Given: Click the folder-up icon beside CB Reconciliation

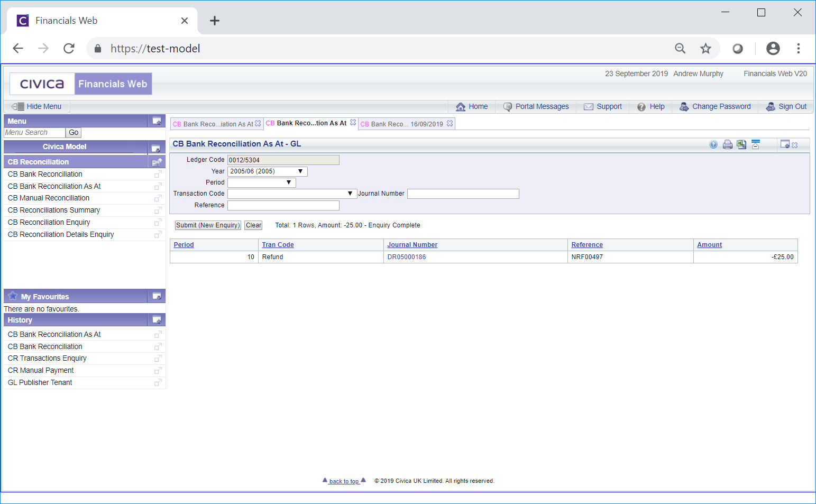Looking at the screenshot, I should (157, 162).
